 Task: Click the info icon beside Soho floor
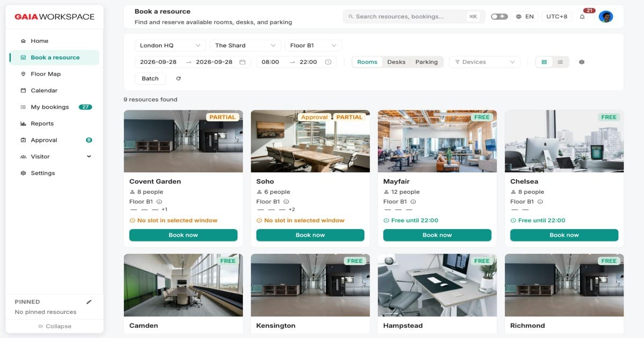pyautogui.click(x=286, y=202)
